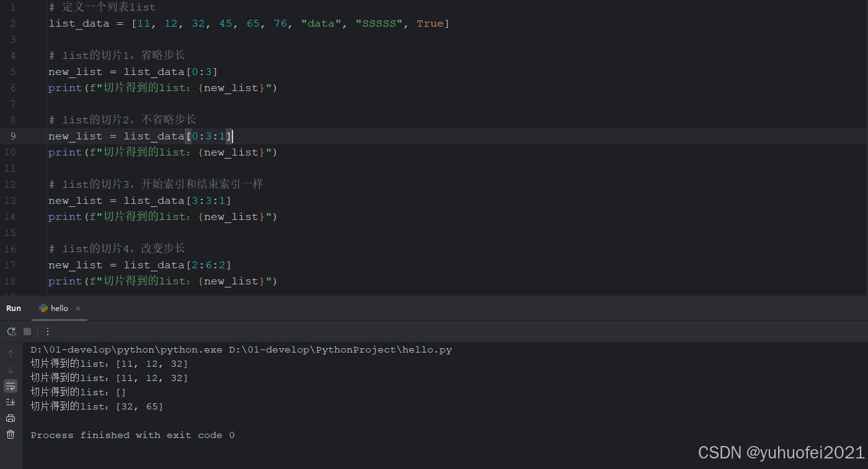Click the code 'new_list = list_data[3:3:1]'
Screen dimensions: 868x469
pyautogui.click(x=140, y=201)
